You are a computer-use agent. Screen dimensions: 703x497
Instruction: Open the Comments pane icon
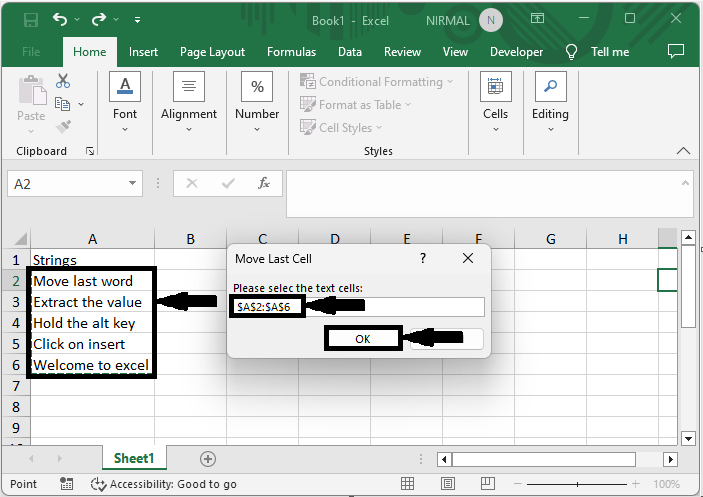point(676,52)
